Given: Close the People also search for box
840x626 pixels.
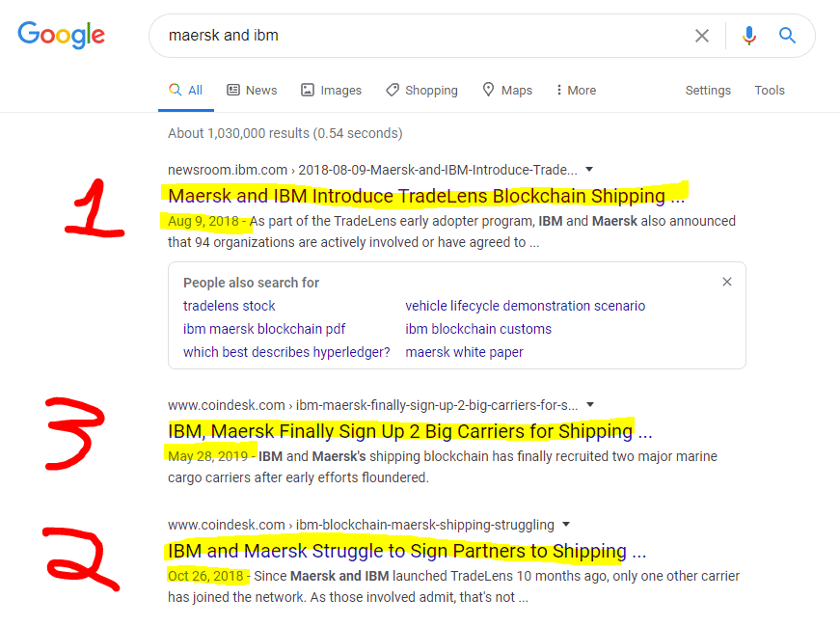Looking at the screenshot, I should click(727, 282).
